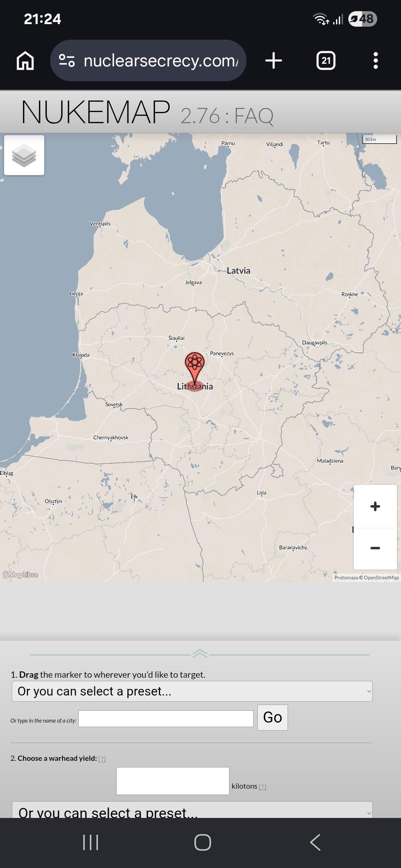Zoom in with the map plus button
Viewport: 401px width, 868px height.
click(x=375, y=506)
